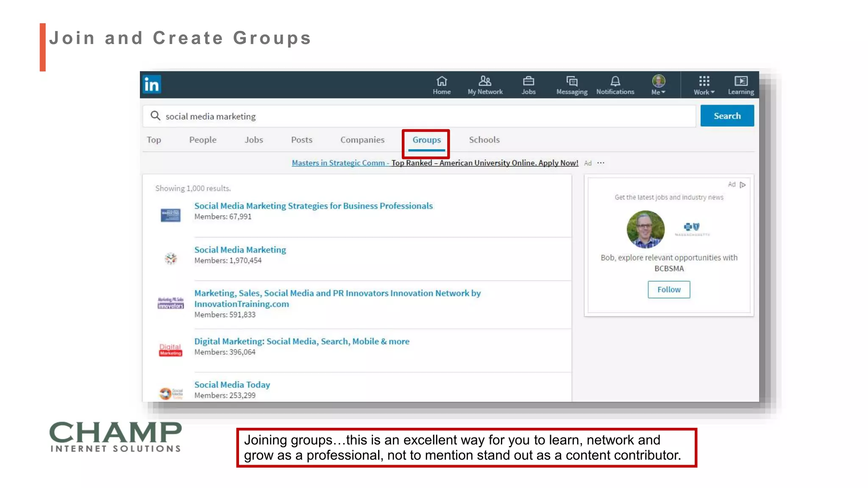Click the Follow button in the BCBSMA ad
Screen dimensions: 868x488
669,290
